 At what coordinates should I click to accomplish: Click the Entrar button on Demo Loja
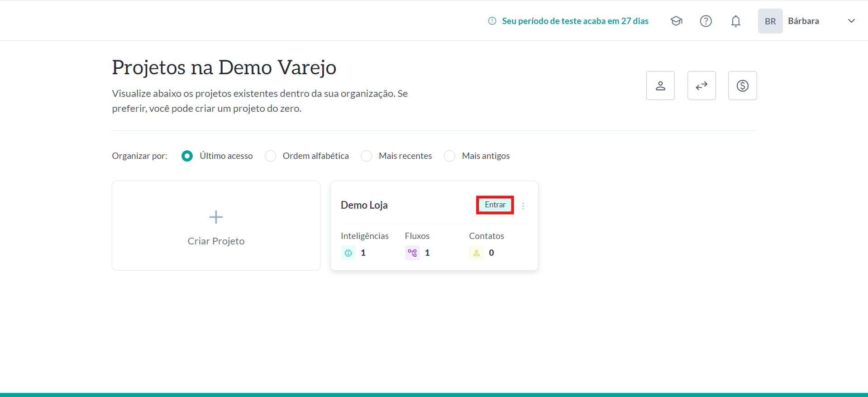point(495,205)
